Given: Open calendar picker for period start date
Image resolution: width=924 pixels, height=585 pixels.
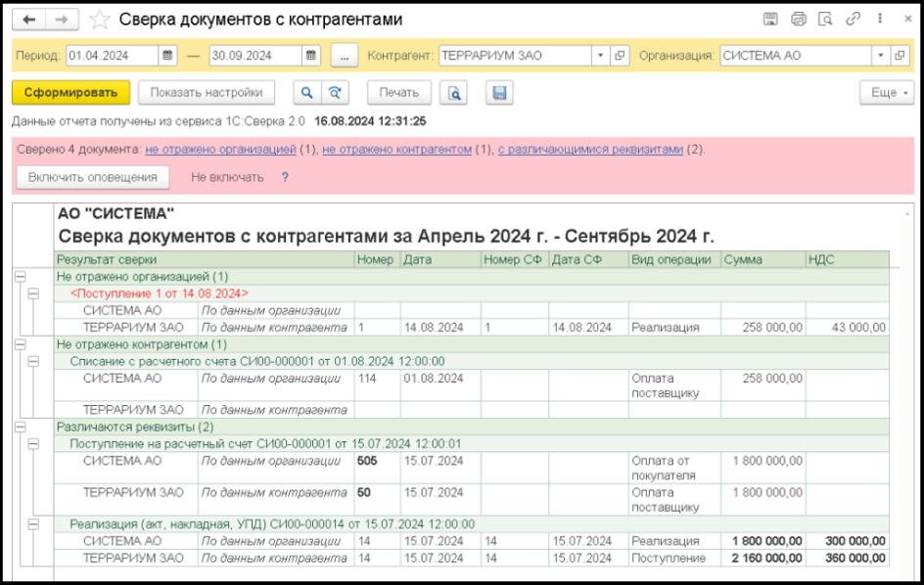Looking at the screenshot, I should pos(167,56).
